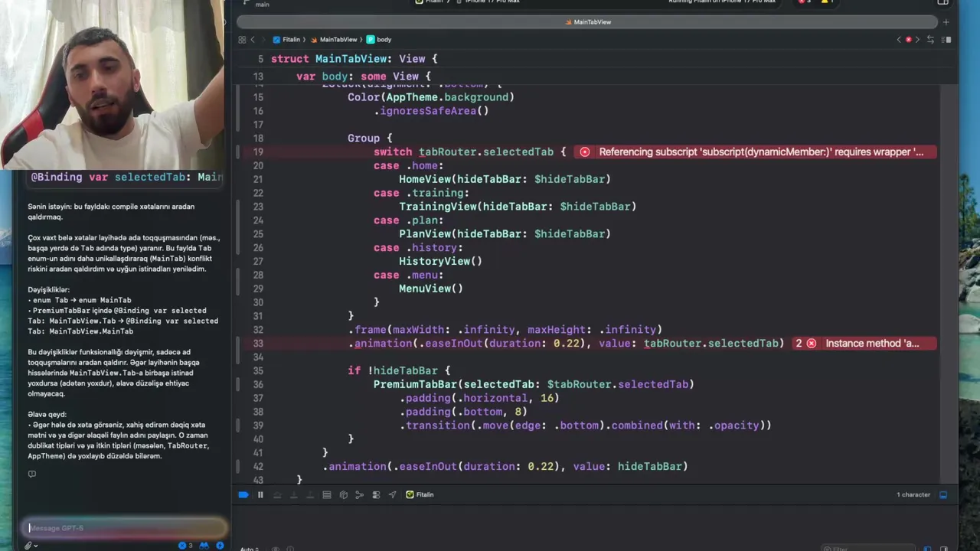Viewport: 980px width, 551px height.
Task: Click the red error indicator in jump bar
Action: (x=909, y=39)
